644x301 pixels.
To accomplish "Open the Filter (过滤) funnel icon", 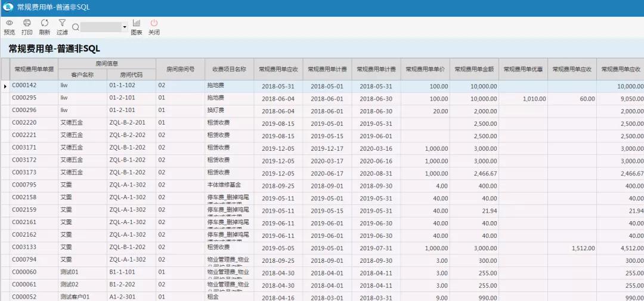I will coord(62,23).
